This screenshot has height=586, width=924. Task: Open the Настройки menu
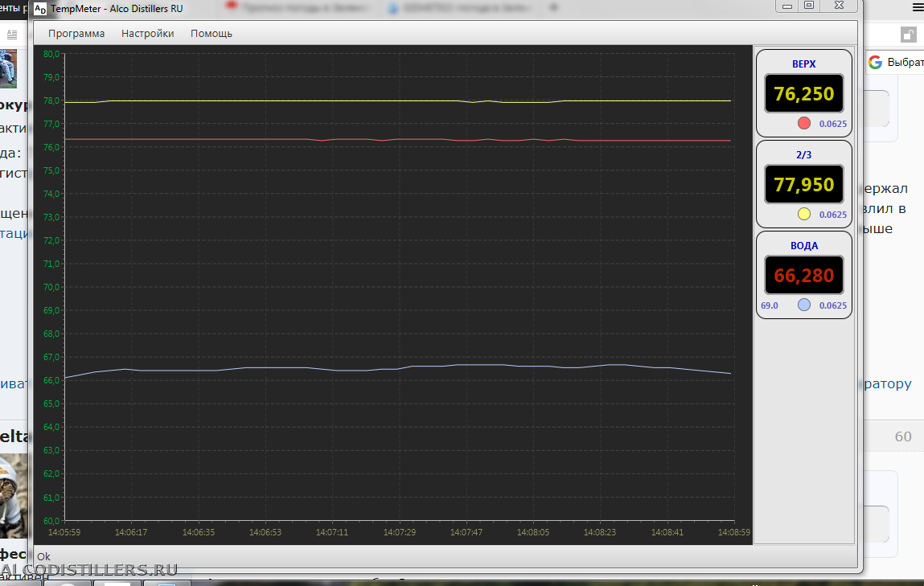[147, 34]
